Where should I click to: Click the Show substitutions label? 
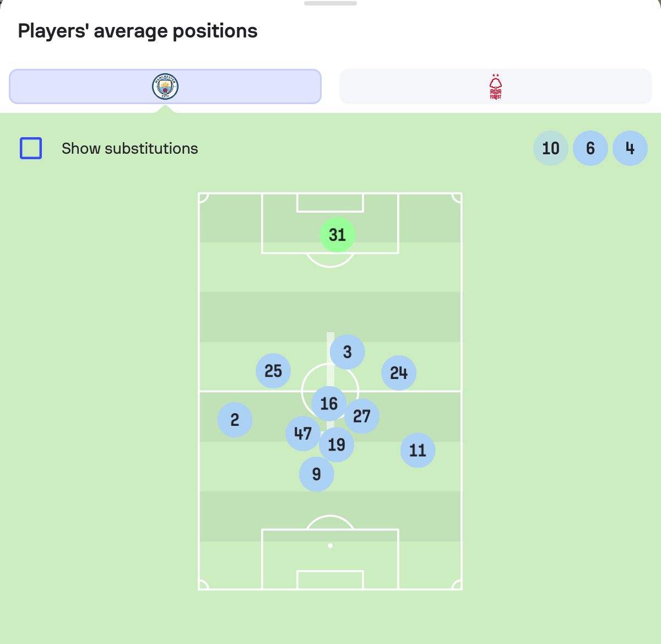point(130,149)
